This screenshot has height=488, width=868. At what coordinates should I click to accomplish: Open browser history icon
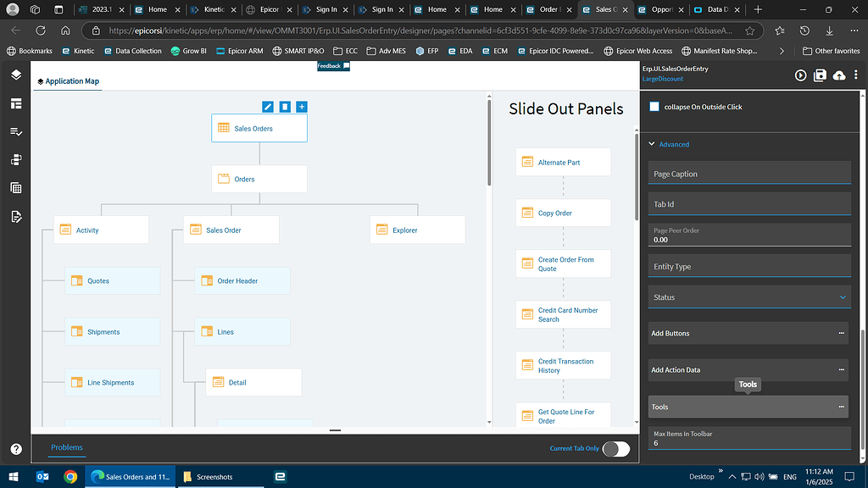tap(804, 30)
